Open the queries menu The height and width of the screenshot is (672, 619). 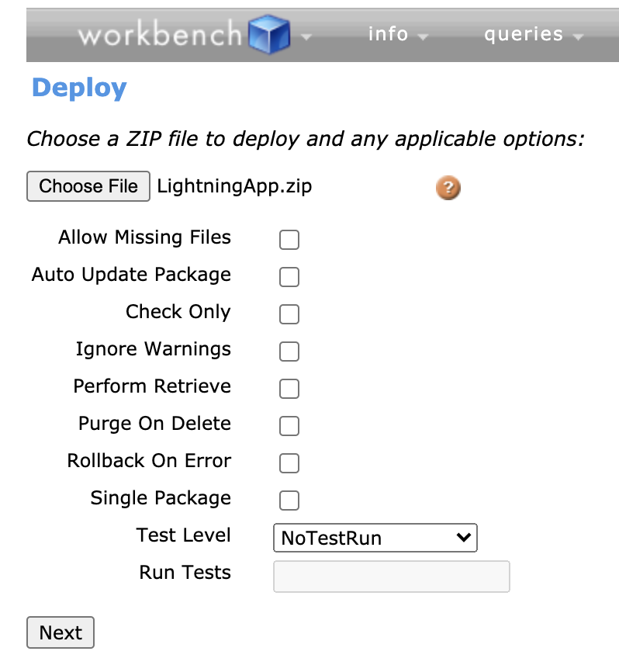[x=533, y=35]
